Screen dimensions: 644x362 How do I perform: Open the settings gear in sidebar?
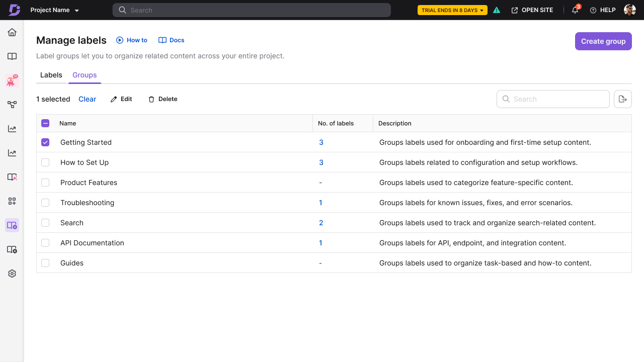[x=12, y=274]
